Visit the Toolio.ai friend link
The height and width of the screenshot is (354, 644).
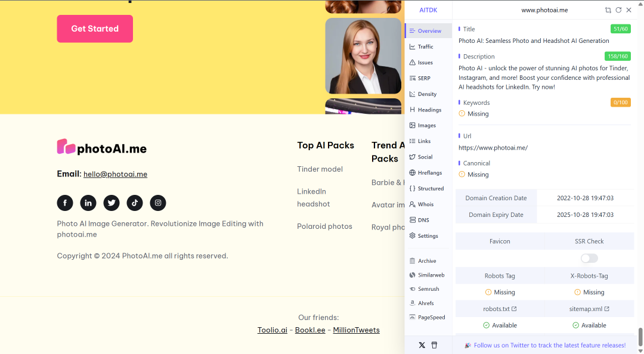tap(273, 330)
